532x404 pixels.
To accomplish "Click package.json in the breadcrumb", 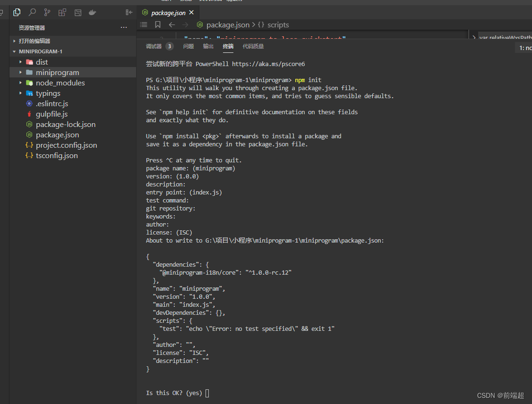I will [x=228, y=25].
